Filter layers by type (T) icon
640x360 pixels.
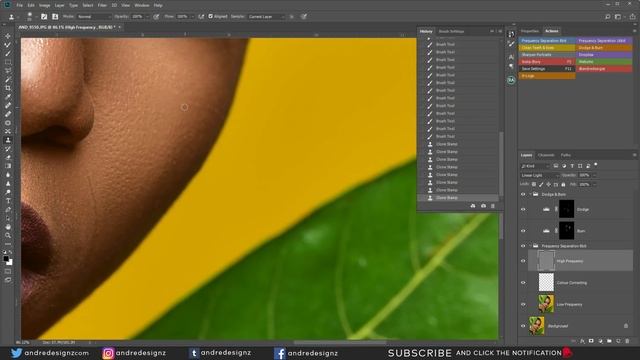click(572, 166)
